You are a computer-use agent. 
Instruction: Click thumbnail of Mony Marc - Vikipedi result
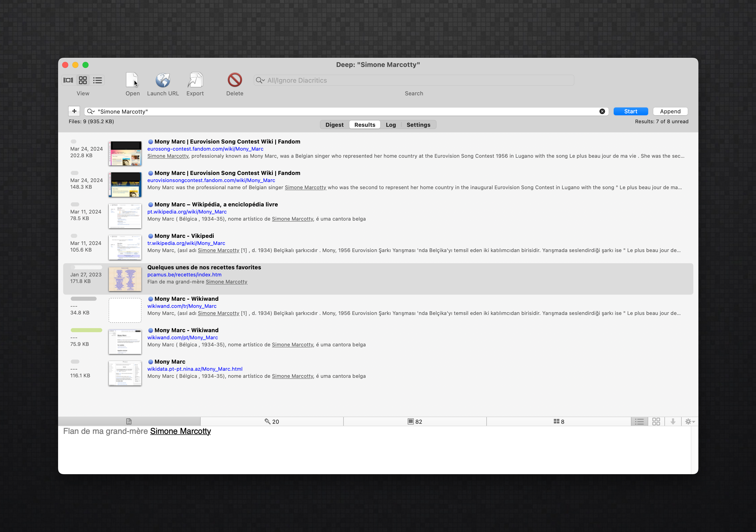[125, 247]
